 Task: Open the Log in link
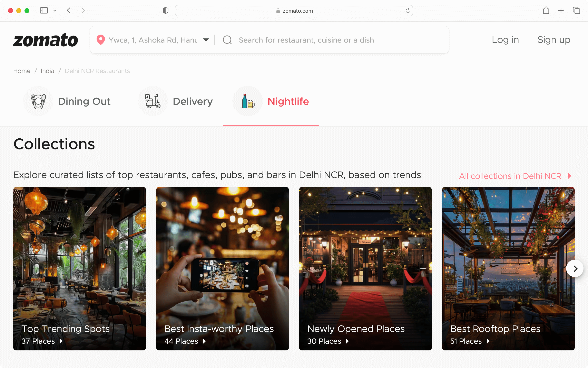505,40
